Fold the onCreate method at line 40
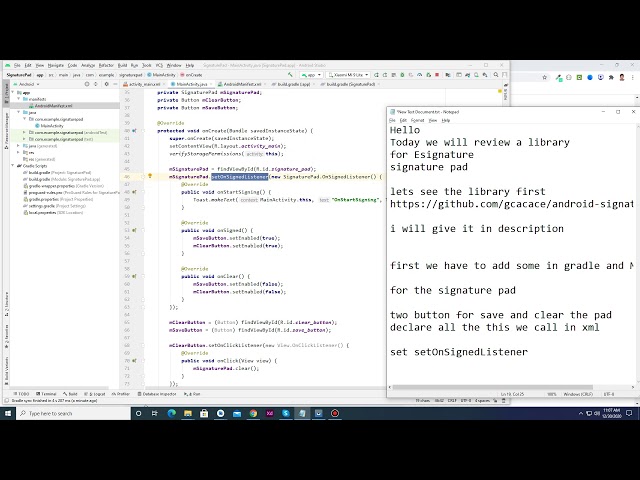 point(143,131)
